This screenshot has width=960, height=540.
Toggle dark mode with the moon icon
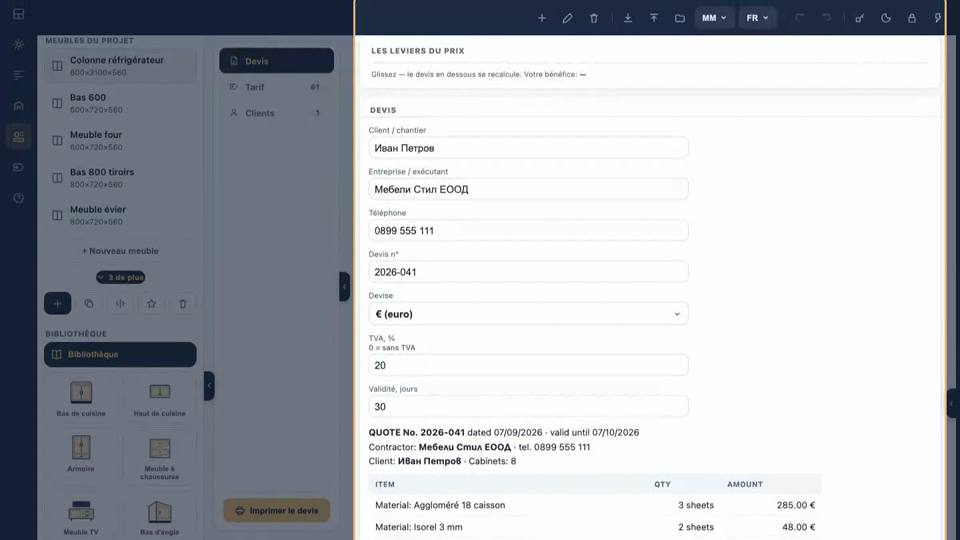(886, 18)
